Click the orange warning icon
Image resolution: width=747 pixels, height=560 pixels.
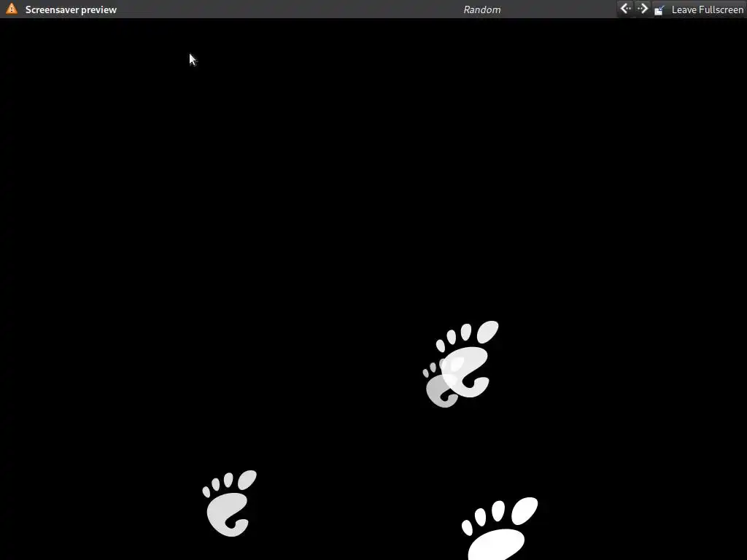click(12, 9)
